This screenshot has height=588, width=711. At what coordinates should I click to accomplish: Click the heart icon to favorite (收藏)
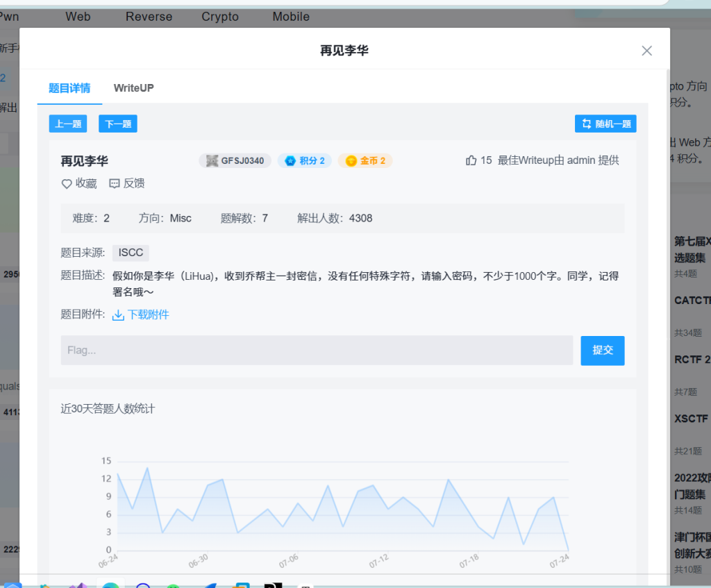click(x=67, y=184)
